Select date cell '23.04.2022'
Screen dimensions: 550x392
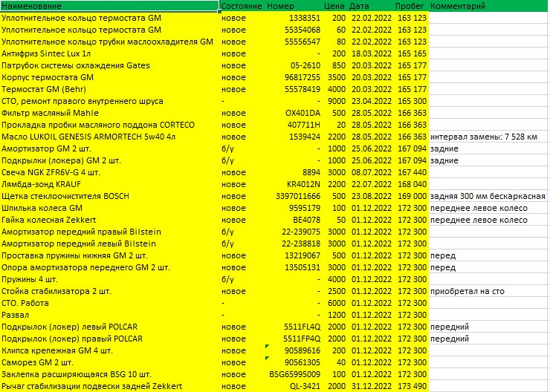pos(370,101)
